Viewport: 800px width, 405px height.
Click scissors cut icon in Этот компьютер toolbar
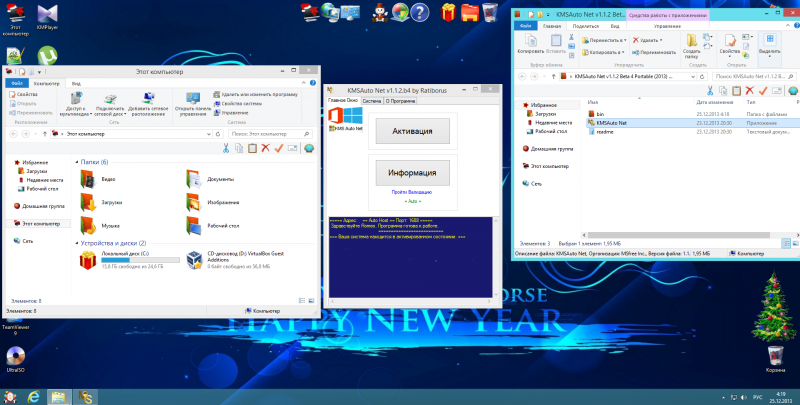226,148
